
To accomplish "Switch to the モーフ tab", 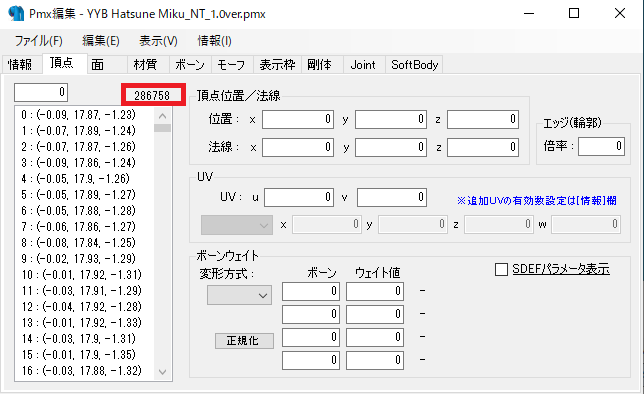I will coord(231,65).
